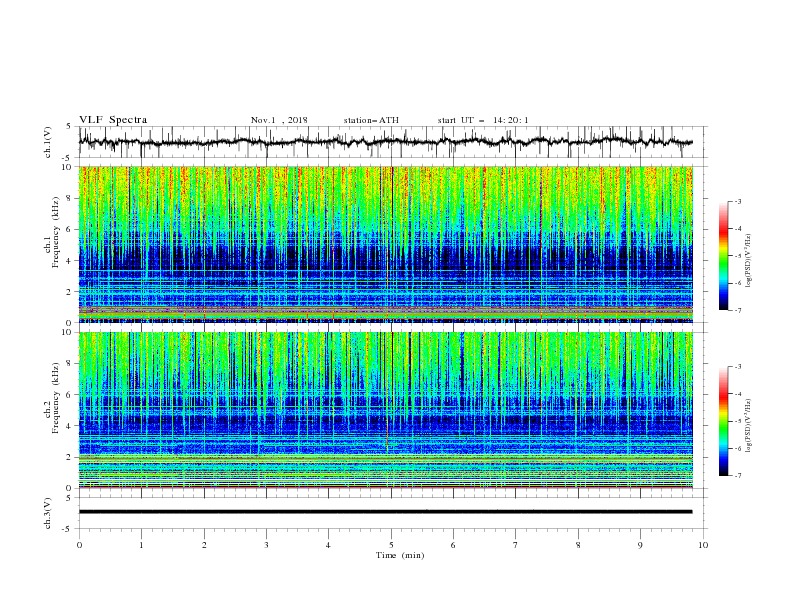Click the "-7" label on ch.2 colorbar

(737, 475)
